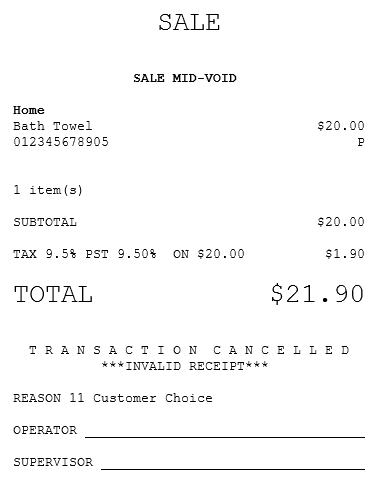Click the SALE heading at top
The image size is (386, 489).
click(x=189, y=22)
